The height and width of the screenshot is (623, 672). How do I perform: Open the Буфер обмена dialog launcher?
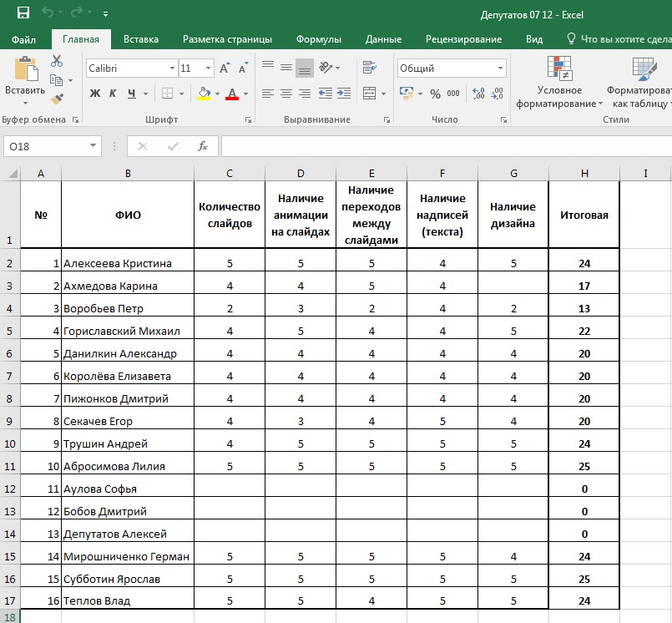click(x=75, y=120)
